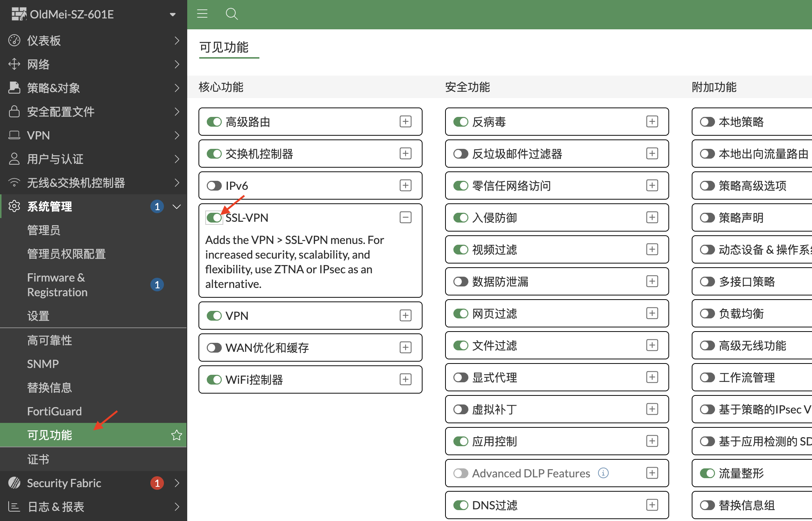Toggle the 反病毒 switch
The height and width of the screenshot is (521, 812).
[x=461, y=122]
